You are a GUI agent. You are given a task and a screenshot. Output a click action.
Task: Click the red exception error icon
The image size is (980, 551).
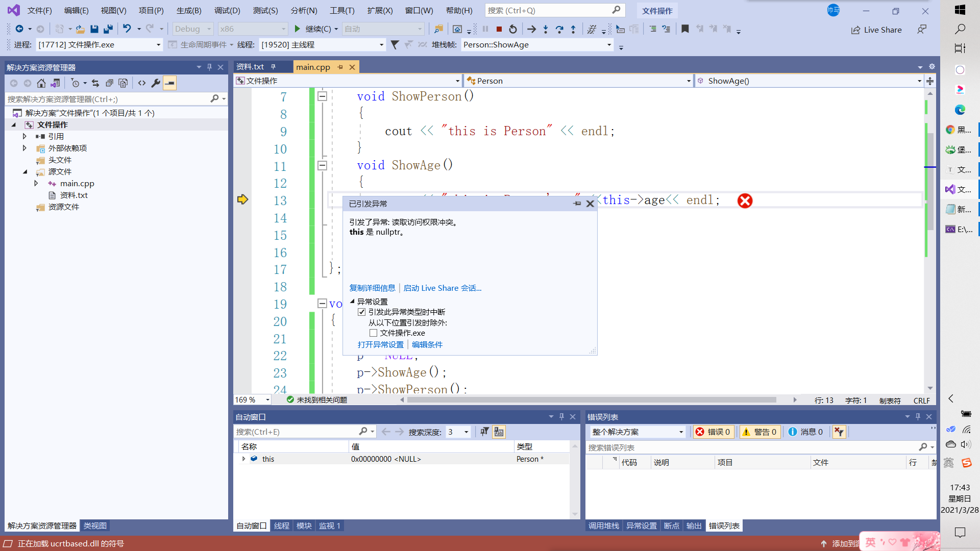point(745,201)
